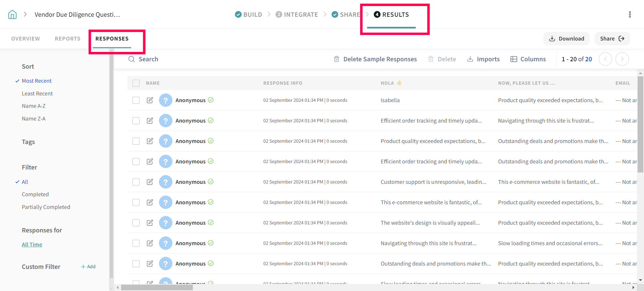
Task: Open the All Time date range selector
Action: coord(32,244)
